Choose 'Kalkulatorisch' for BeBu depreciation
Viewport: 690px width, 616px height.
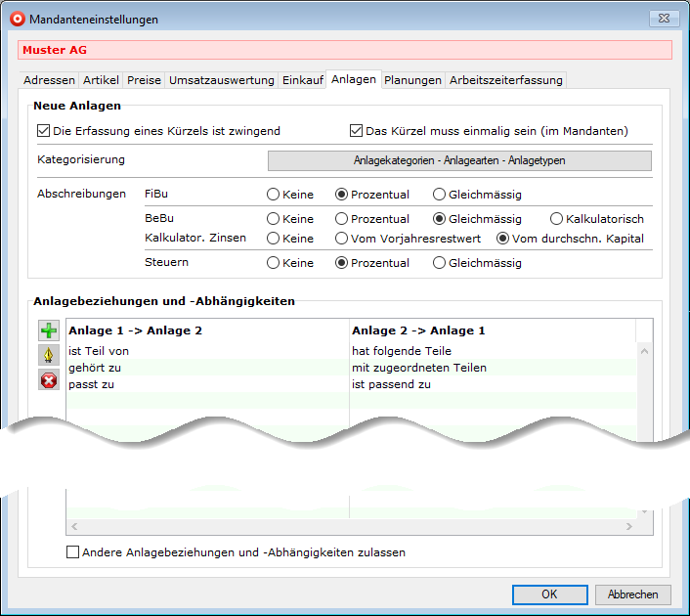[x=557, y=219]
